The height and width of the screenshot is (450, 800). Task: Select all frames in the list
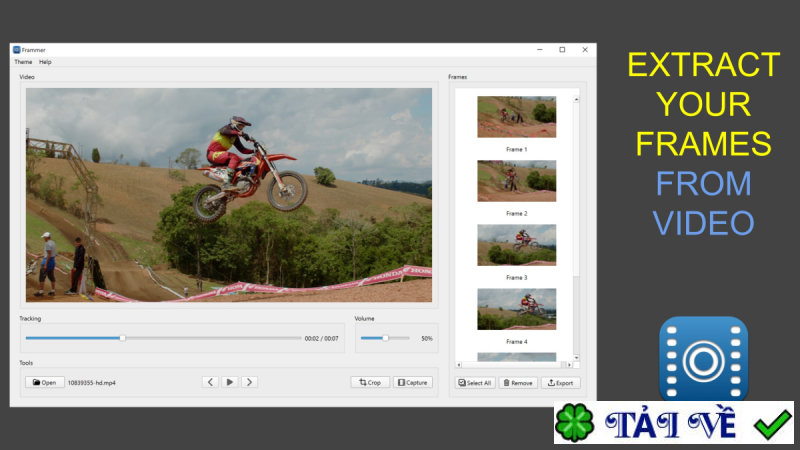point(475,382)
